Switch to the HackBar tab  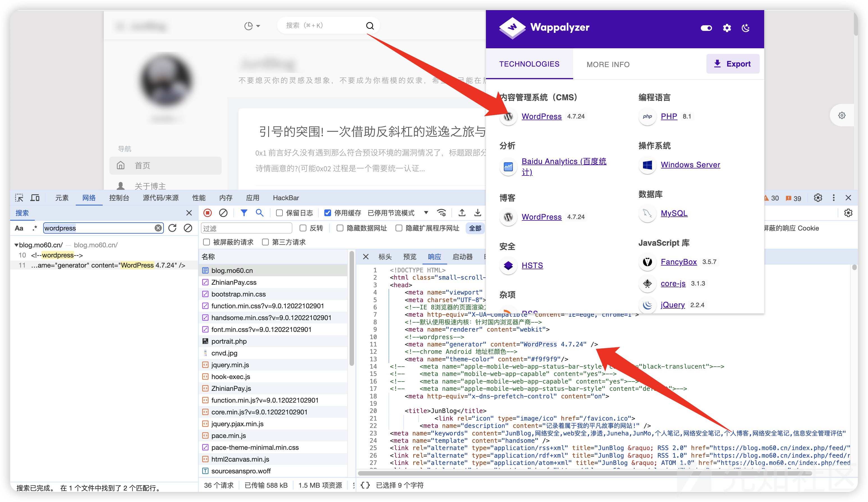[286, 198]
